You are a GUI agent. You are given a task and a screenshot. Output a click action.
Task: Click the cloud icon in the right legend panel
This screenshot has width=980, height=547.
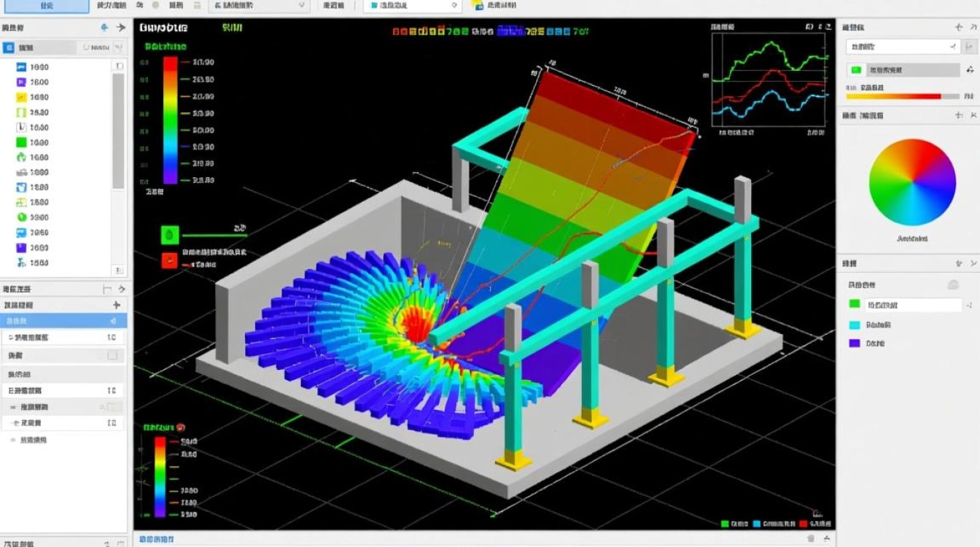(x=952, y=284)
